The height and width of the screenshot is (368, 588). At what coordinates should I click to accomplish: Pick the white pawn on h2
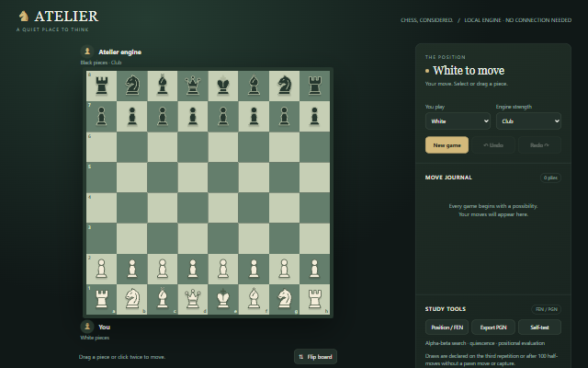click(x=314, y=269)
